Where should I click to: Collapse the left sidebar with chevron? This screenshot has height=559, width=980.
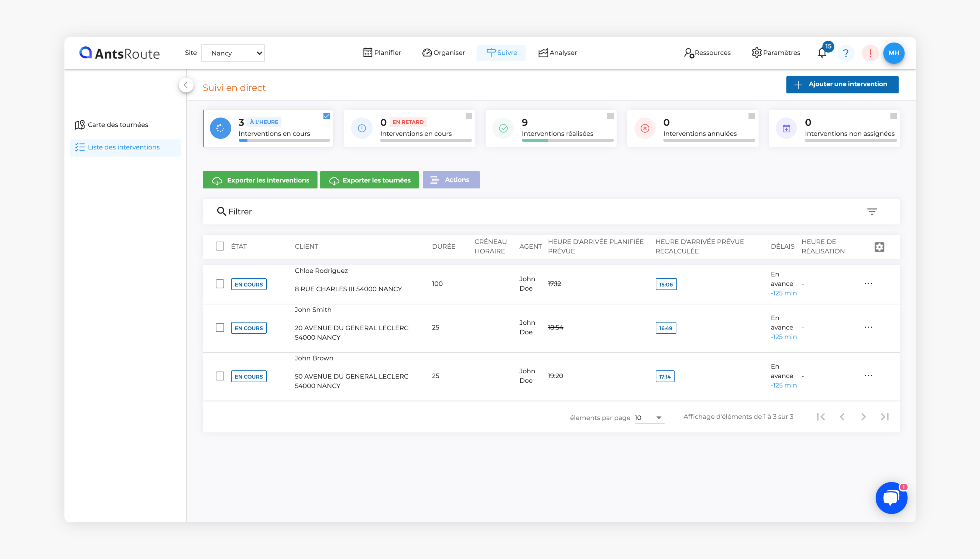pyautogui.click(x=186, y=85)
